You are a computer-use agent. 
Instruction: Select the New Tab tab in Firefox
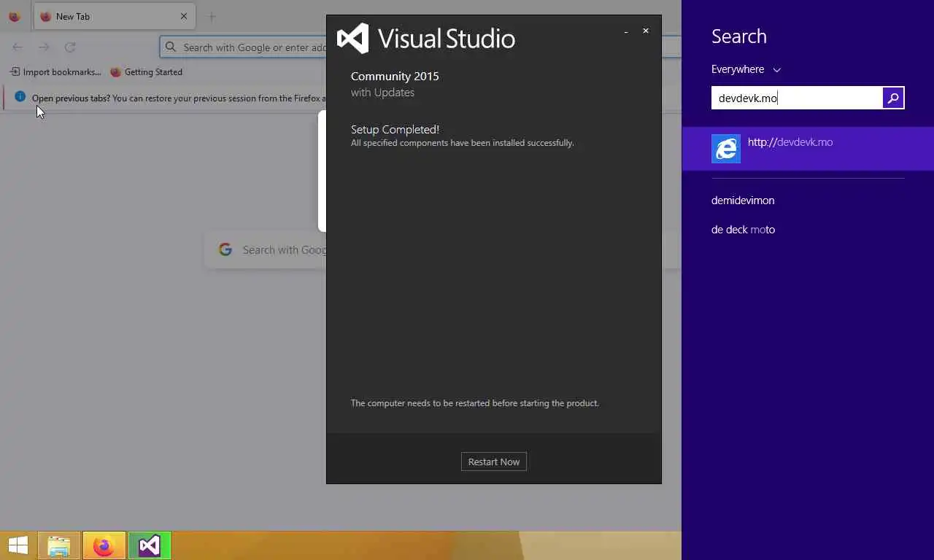(115, 16)
